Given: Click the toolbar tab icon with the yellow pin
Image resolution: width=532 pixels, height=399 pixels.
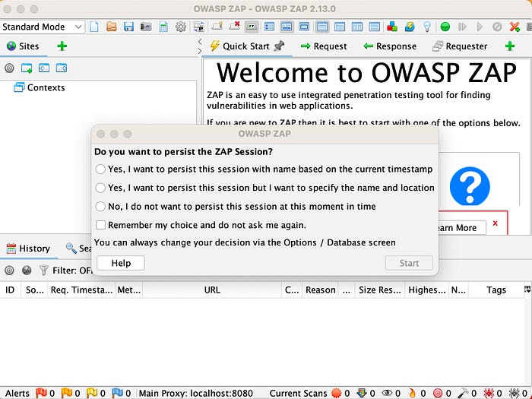Looking at the screenshot, I should click(217, 26).
